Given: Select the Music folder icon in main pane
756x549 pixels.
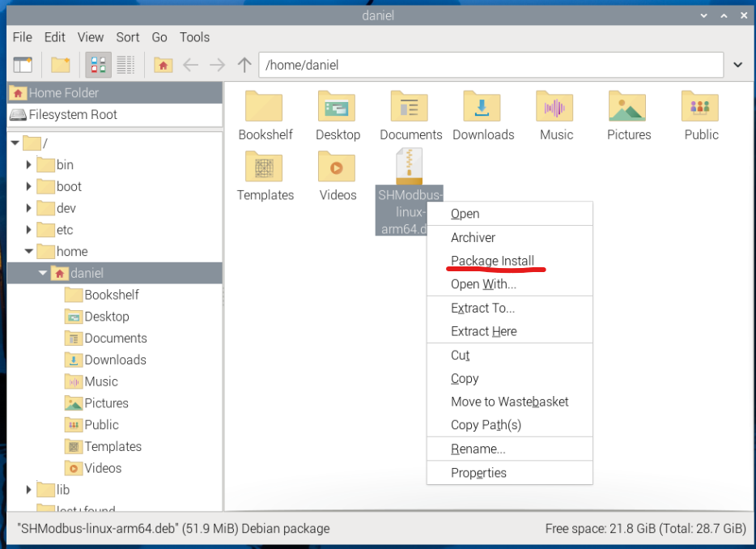Looking at the screenshot, I should point(555,108).
